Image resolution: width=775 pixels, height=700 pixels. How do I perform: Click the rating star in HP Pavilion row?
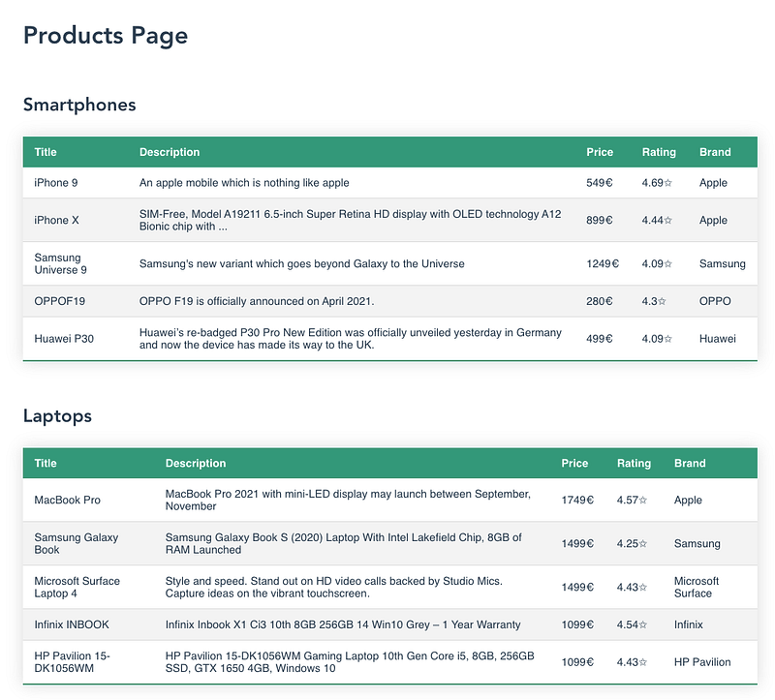click(643, 662)
